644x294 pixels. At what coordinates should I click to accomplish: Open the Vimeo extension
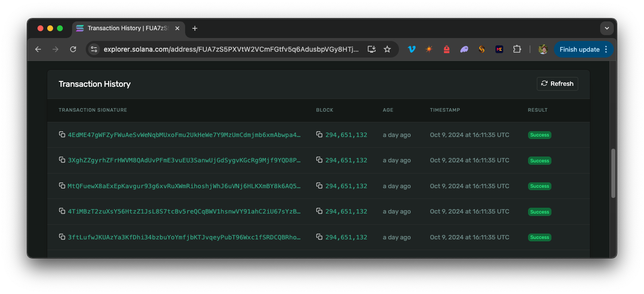pos(412,49)
